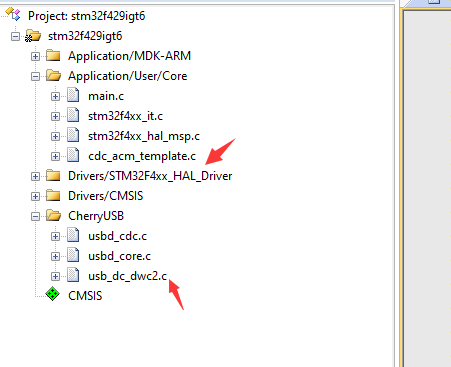
Task: Select the main.c file name
Action: pyautogui.click(x=106, y=96)
